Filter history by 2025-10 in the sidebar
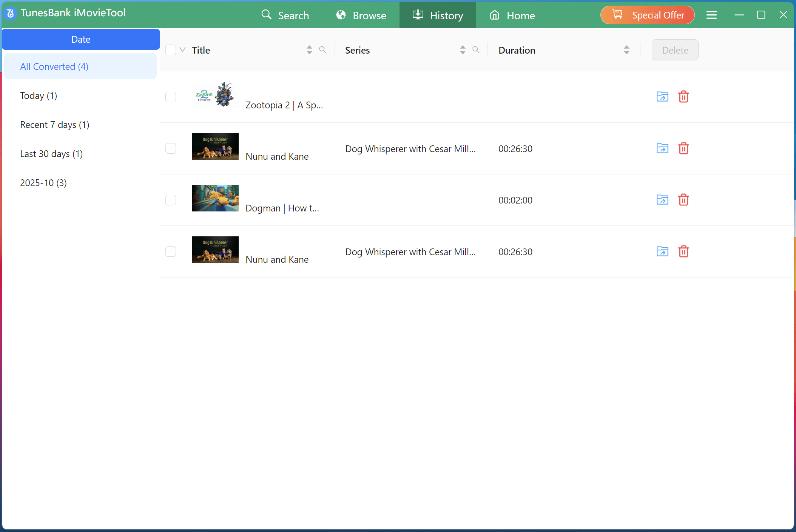The image size is (796, 532). (43, 183)
